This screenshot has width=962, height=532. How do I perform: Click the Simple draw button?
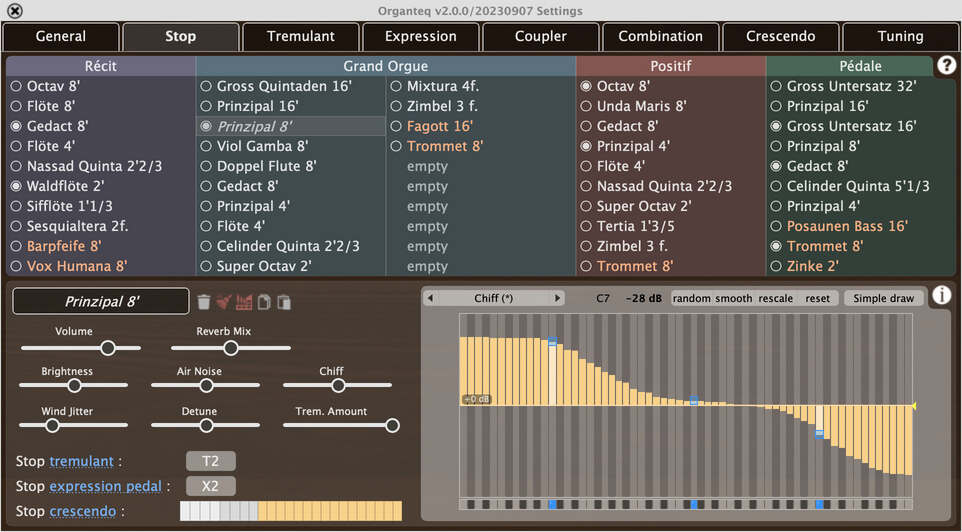(883, 298)
